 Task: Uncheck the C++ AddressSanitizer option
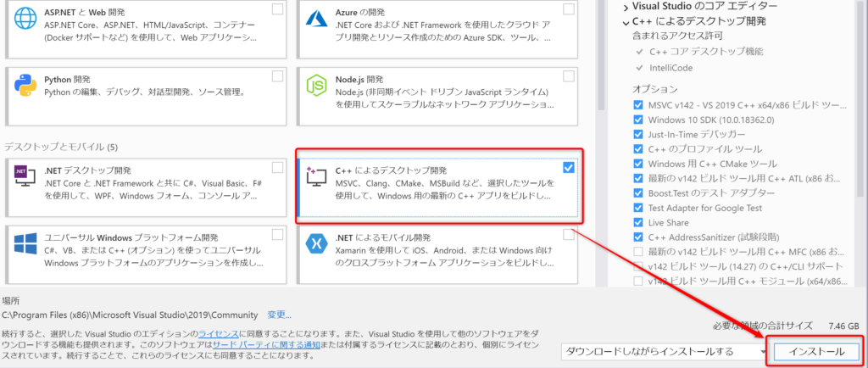[x=637, y=237]
